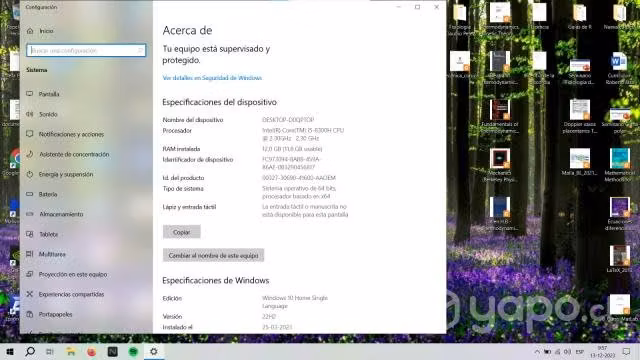Image resolution: width=640 pixels, height=360 pixels.
Task: Click the battery icon in system tray
Action: tap(547, 351)
